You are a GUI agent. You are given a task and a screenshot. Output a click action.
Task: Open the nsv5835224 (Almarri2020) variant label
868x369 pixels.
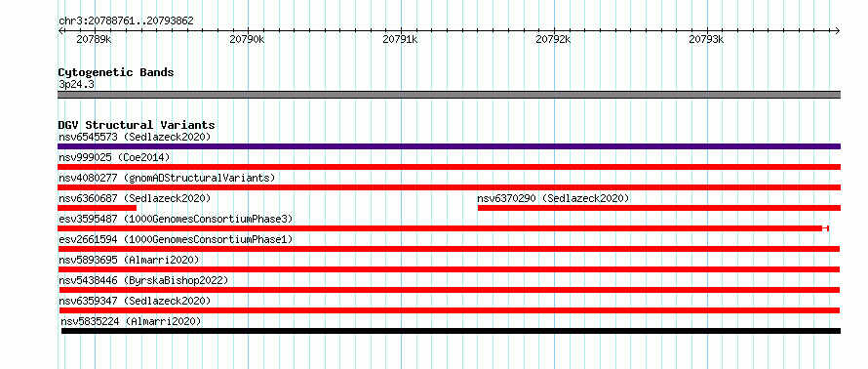pyautogui.click(x=131, y=321)
